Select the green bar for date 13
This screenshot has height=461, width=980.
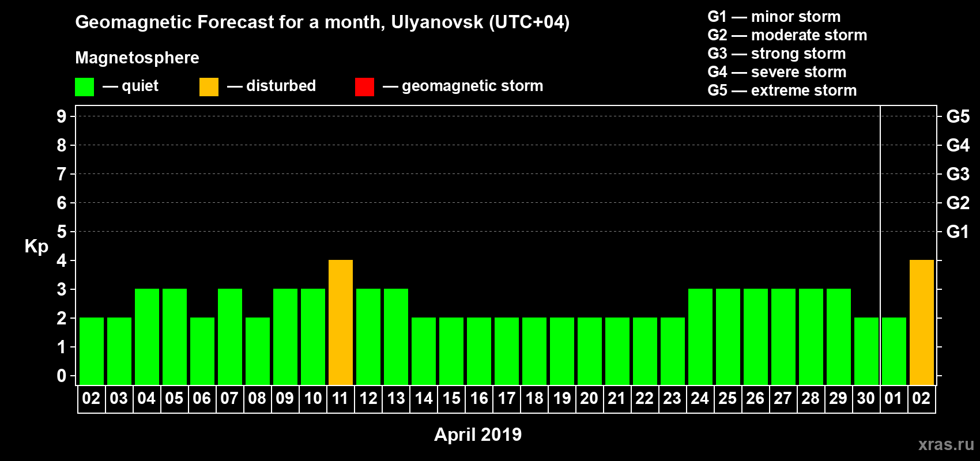pos(396,337)
